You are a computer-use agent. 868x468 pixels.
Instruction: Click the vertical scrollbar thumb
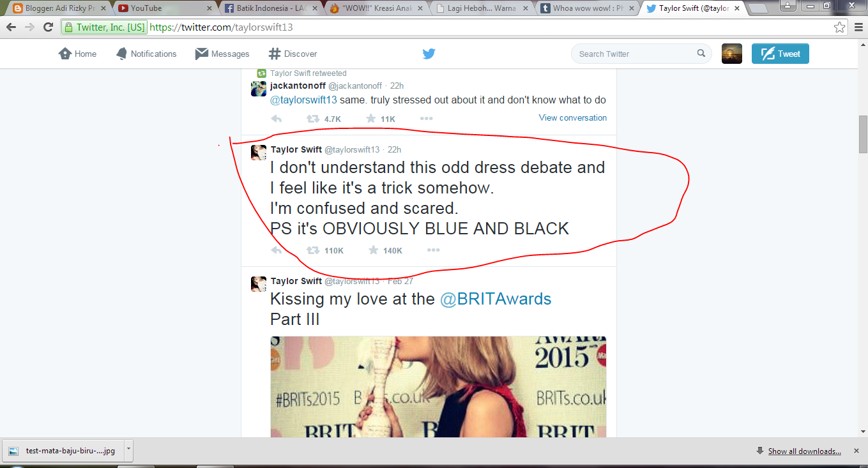[862, 134]
